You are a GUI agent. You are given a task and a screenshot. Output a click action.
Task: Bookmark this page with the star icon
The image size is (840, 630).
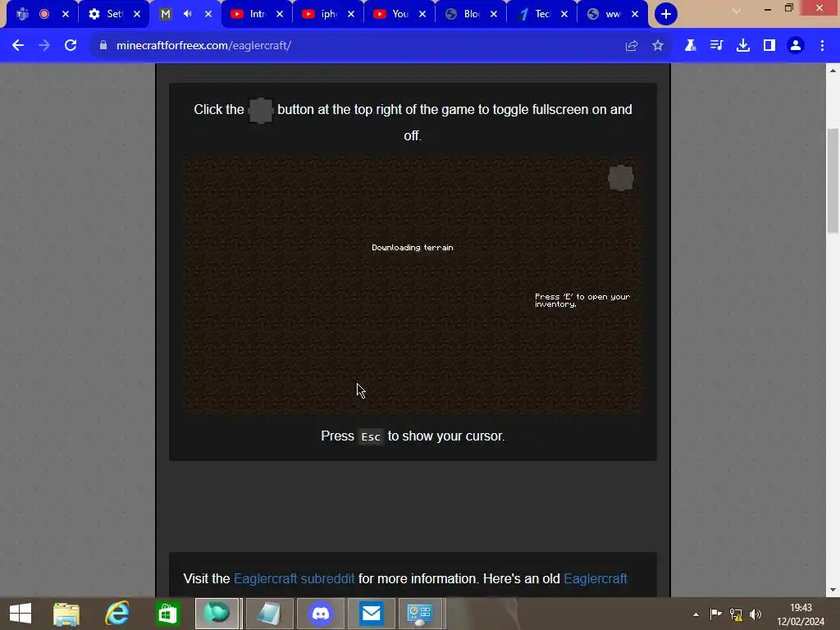(658, 46)
